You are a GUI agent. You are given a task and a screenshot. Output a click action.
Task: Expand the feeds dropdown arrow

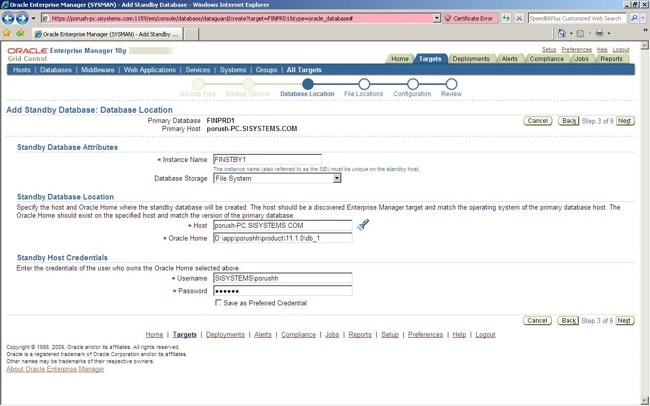coord(589,33)
